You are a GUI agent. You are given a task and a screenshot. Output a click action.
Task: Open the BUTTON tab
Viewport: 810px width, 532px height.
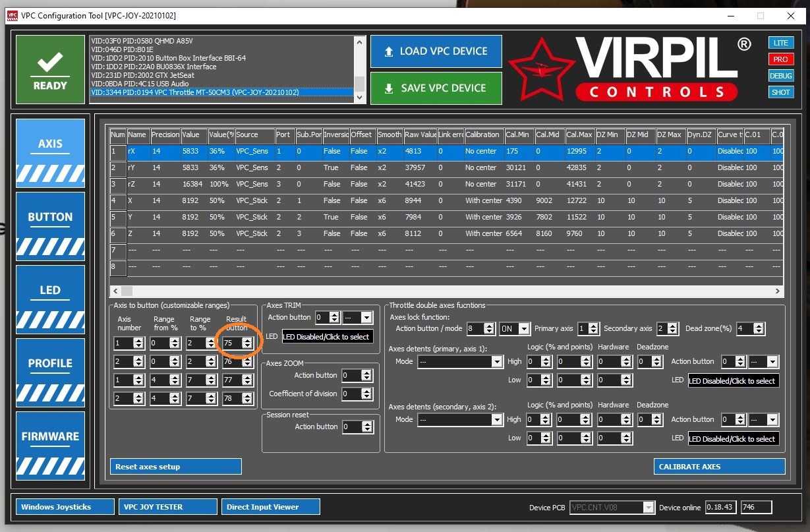pos(50,225)
